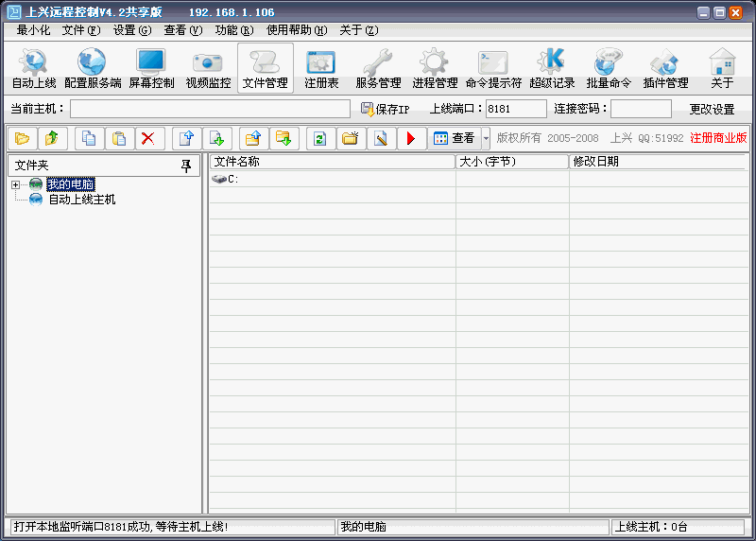
Task: Click the 保存IP button
Action: (x=385, y=109)
